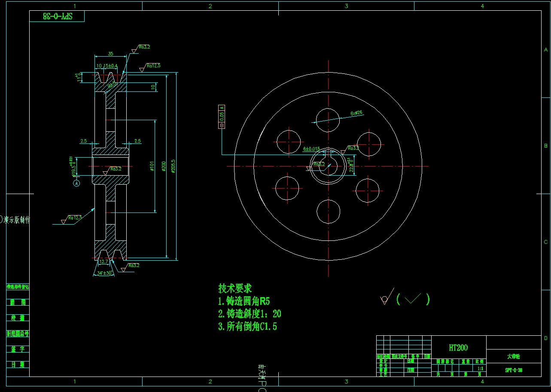Image resolution: width=551 pixels, height=392 pixels.
Task: Select the 6xø26 hole callout
Action: point(356,113)
